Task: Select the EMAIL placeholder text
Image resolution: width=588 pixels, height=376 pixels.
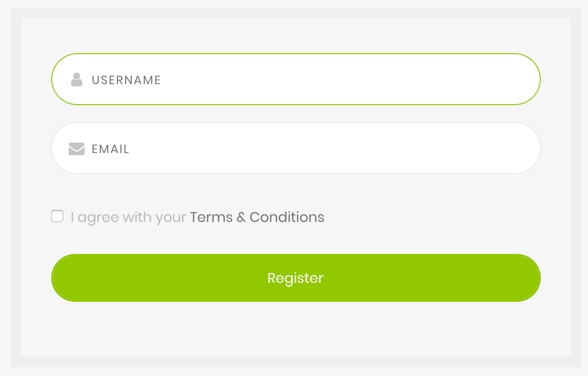Action: point(110,149)
